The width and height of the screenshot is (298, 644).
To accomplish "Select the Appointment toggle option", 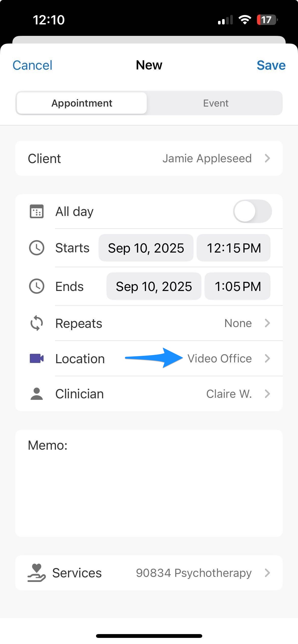I will click(82, 103).
